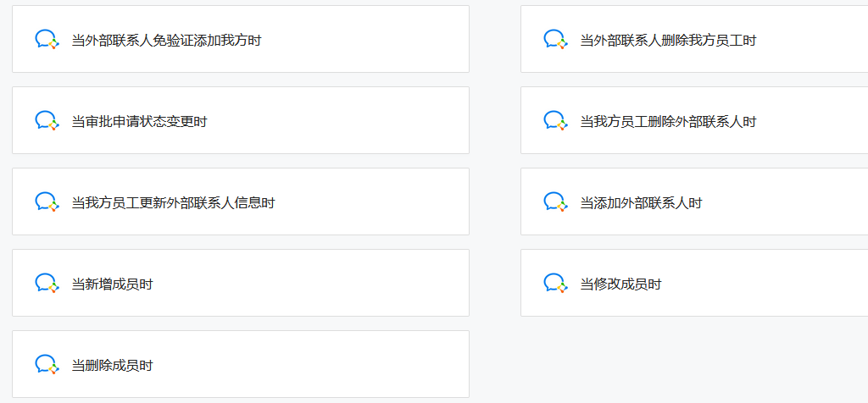
Task: Pick trigger text 当我方员工更新外部联系人信息时
Action: coord(173,203)
